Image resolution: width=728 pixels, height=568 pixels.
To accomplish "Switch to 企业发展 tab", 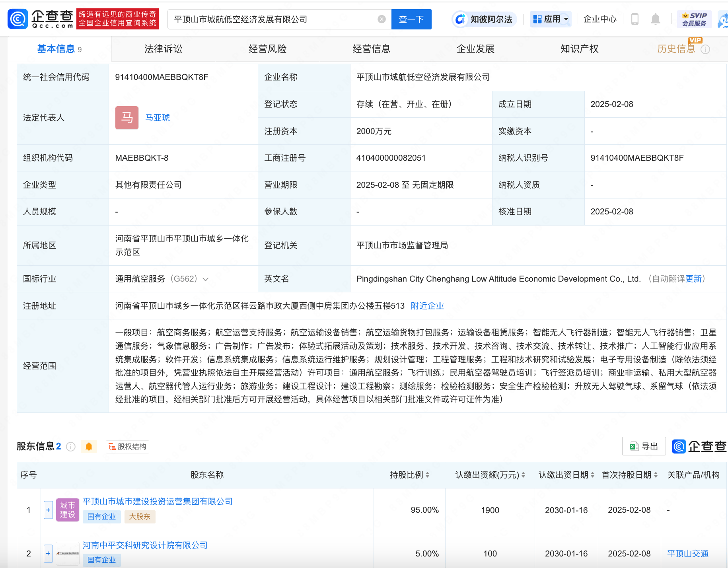I will pos(475,49).
